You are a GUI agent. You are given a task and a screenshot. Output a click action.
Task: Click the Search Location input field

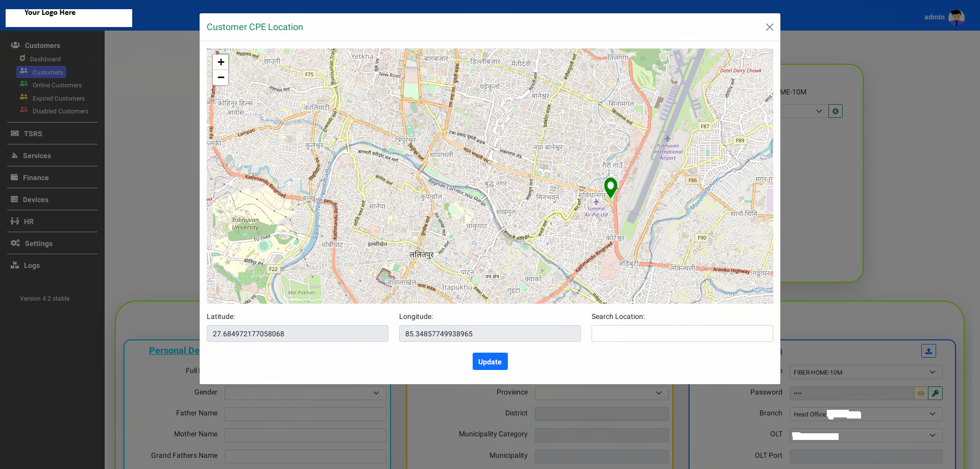tap(682, 334)
